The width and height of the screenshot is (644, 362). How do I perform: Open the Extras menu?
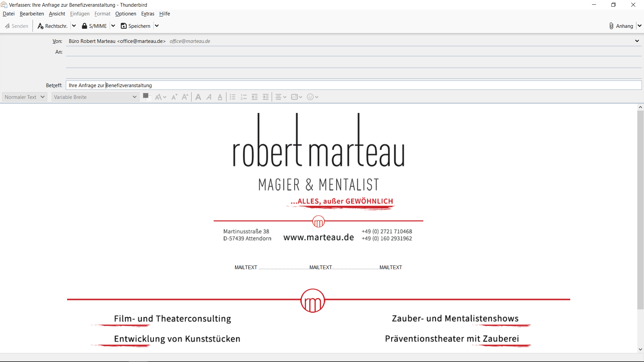(148, 14)
